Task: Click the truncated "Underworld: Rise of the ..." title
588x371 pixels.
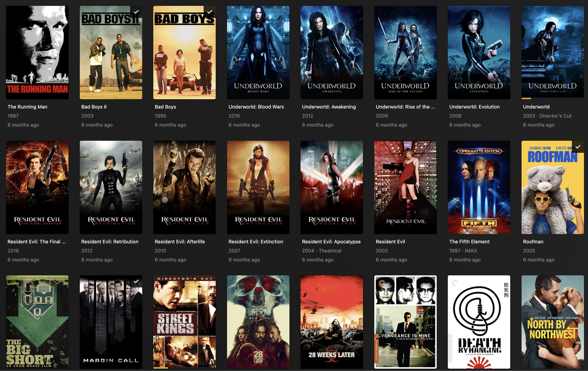Action: click(x=405, y=107)
